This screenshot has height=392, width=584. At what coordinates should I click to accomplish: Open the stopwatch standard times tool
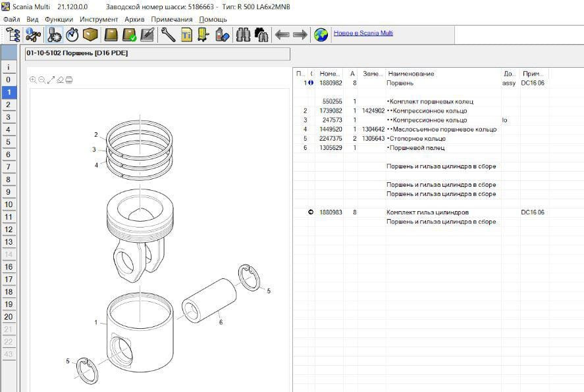72,34
